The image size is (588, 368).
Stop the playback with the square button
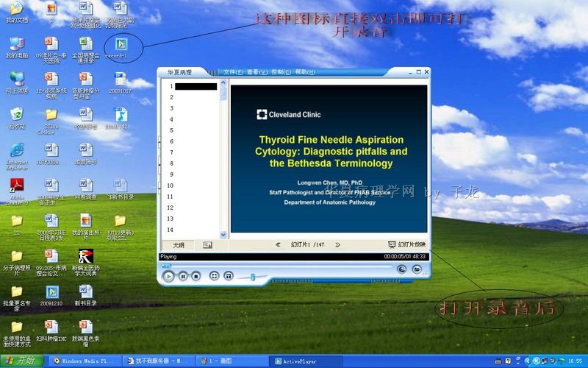(196, 277)
